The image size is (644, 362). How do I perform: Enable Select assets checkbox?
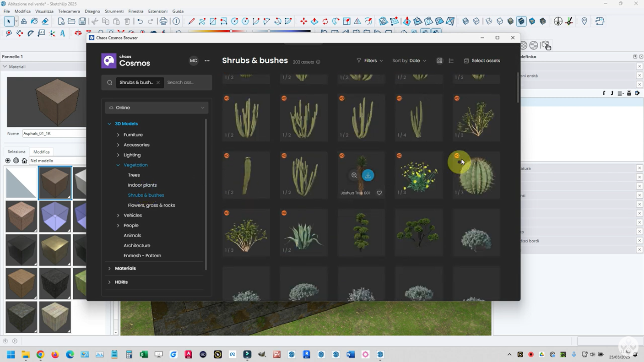[x=466, y=61]
